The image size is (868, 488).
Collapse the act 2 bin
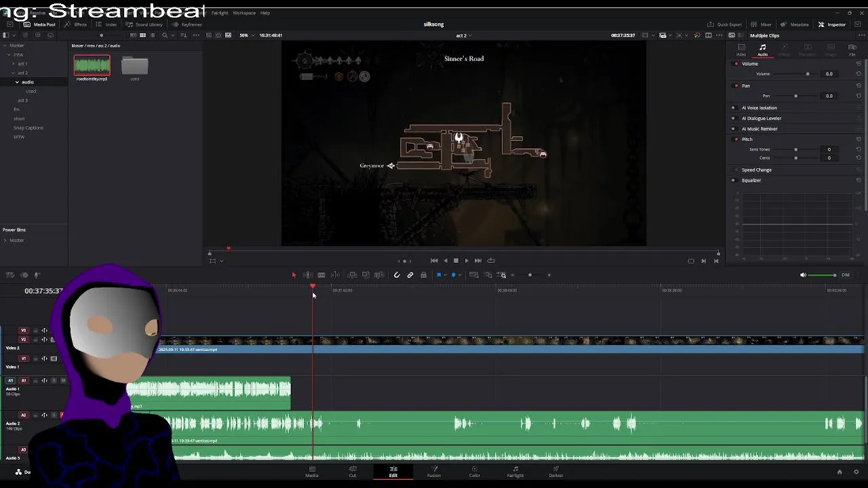[x=13, y=73]
